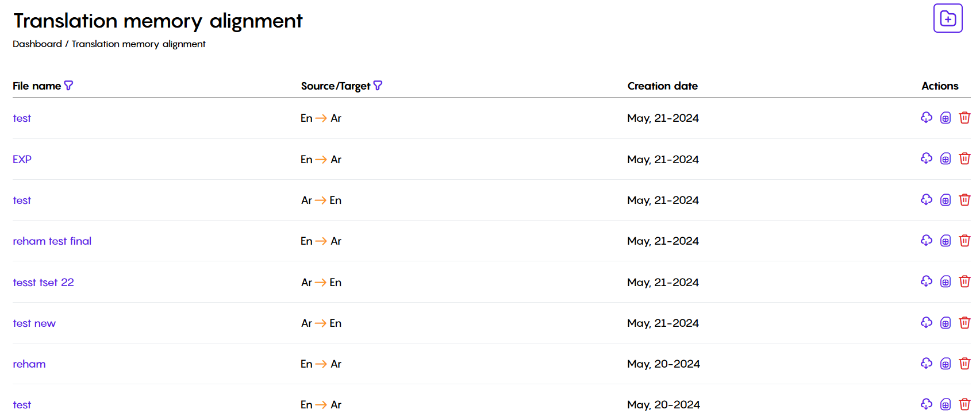The height and width of the screenshot is (417, 980).
Task: Download the EXP file via cloud icon
Action: tap(927, 159)
